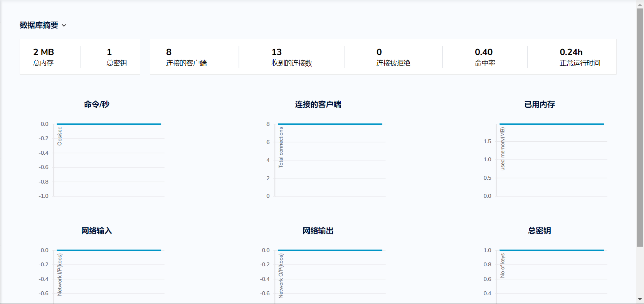The height and width of the screenshot is (304, 644).
Task: Click the 收到的连接数 label
Action: pyautogui.click(x=292, y=63)
